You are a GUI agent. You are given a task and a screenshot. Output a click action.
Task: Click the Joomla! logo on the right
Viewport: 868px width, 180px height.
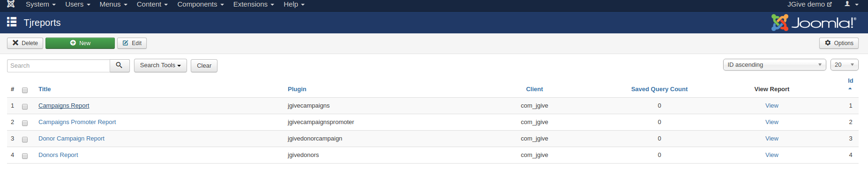point(814,23)
